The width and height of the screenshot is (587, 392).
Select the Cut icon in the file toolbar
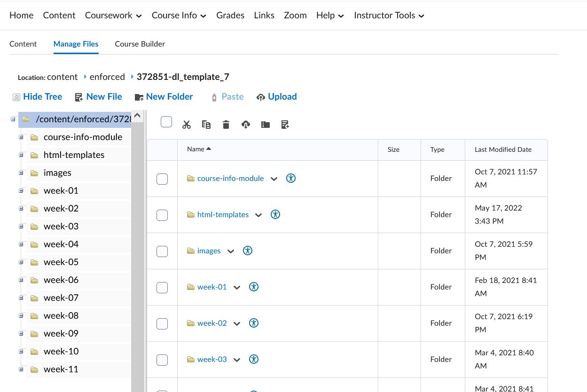tap(187, 124)
